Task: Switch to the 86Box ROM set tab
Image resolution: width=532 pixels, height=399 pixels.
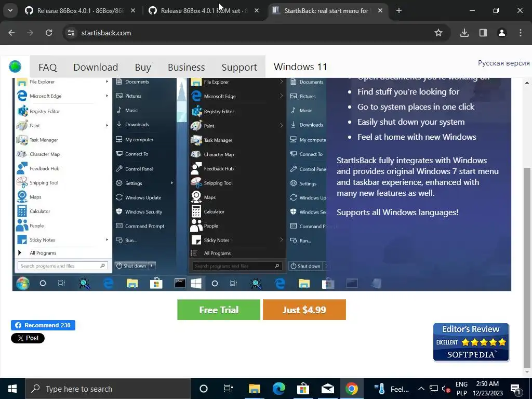Action: 204,10
